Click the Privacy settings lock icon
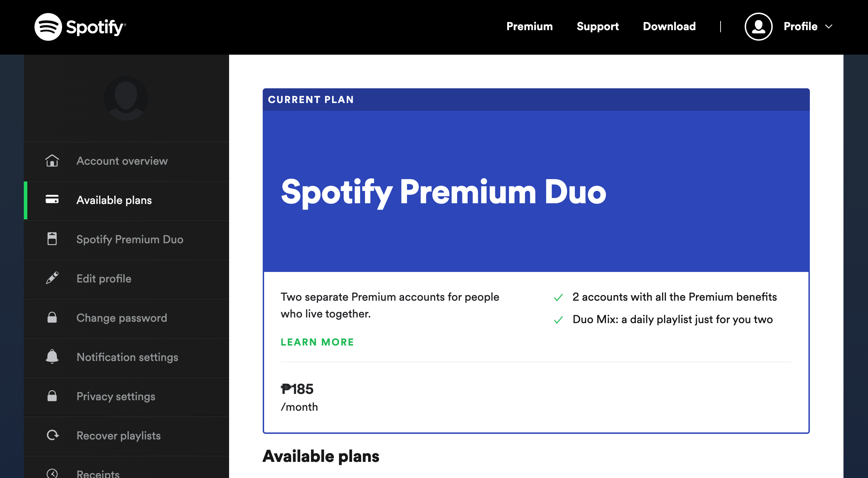The width and height of the screenshot is (868, 478). point(52,396)
